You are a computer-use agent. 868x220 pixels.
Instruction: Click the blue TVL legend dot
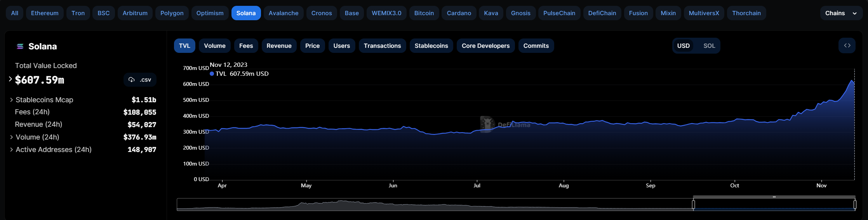(x=212, y=73)
